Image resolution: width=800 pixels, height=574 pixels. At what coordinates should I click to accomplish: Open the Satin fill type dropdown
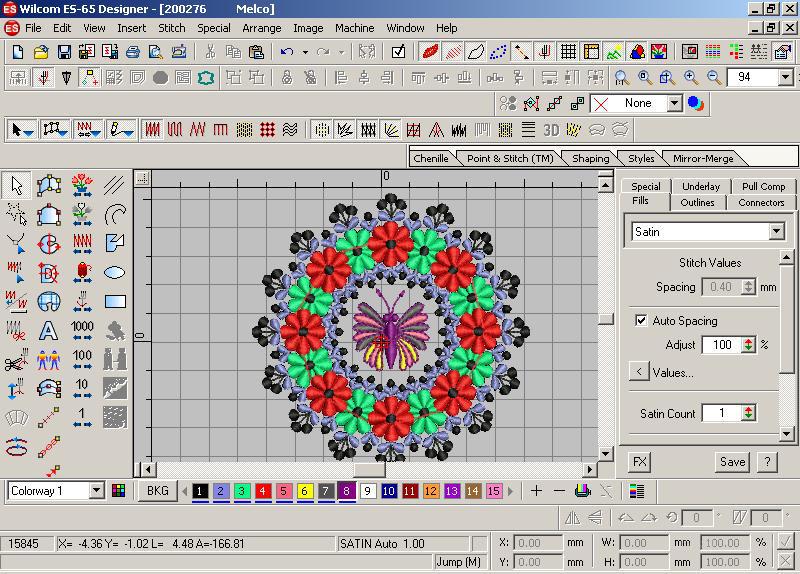[x=777, y=232]
